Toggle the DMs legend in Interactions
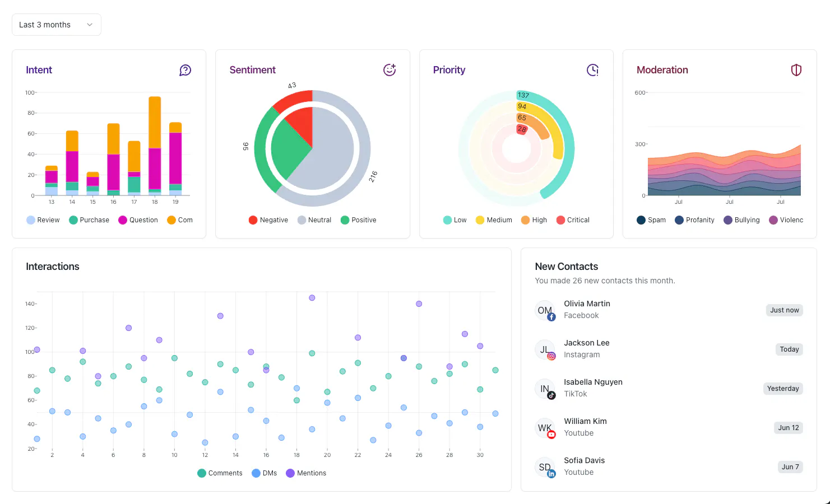The height and width of the screenshot is (504, 830). coord(265,473)
